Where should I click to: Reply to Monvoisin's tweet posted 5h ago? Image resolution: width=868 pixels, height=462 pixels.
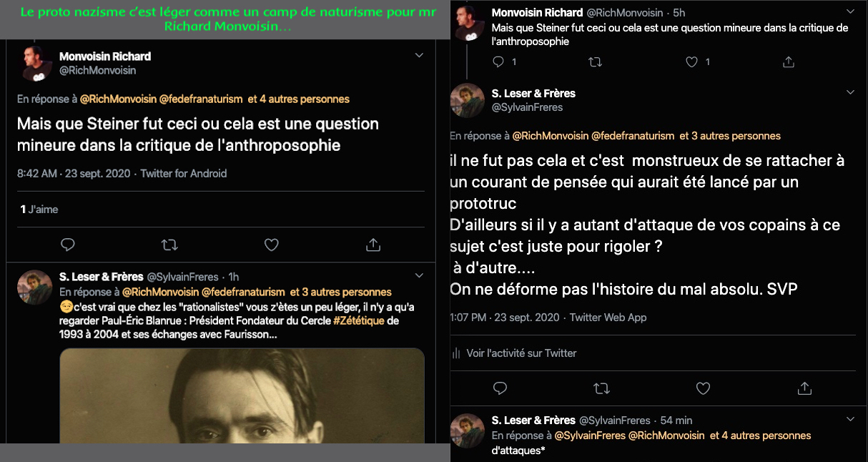499,62
